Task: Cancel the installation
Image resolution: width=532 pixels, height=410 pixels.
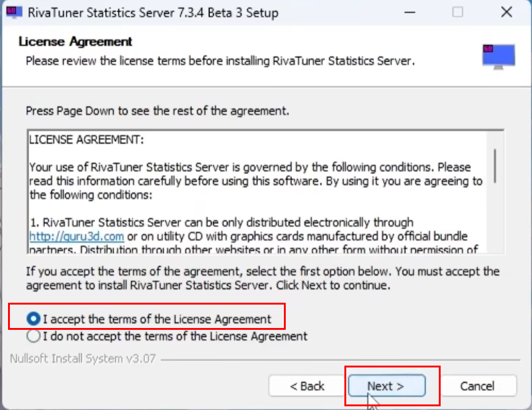Action: (x=477, y=386)
